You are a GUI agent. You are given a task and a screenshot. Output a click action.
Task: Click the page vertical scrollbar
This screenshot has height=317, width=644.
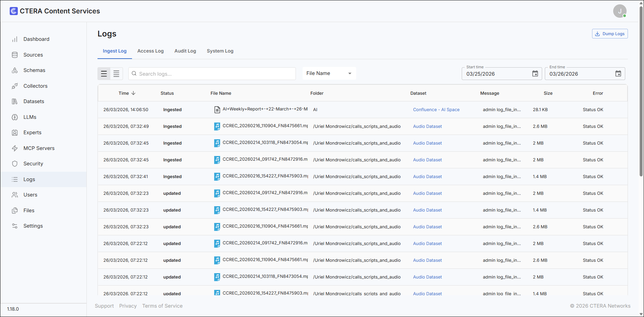[x=641, y=90]
